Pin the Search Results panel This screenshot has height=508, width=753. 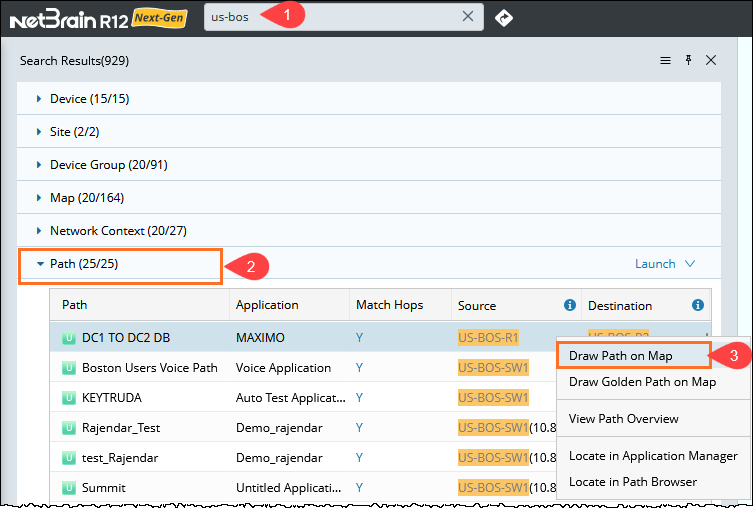pyautogui.click(x=688, y=61)
